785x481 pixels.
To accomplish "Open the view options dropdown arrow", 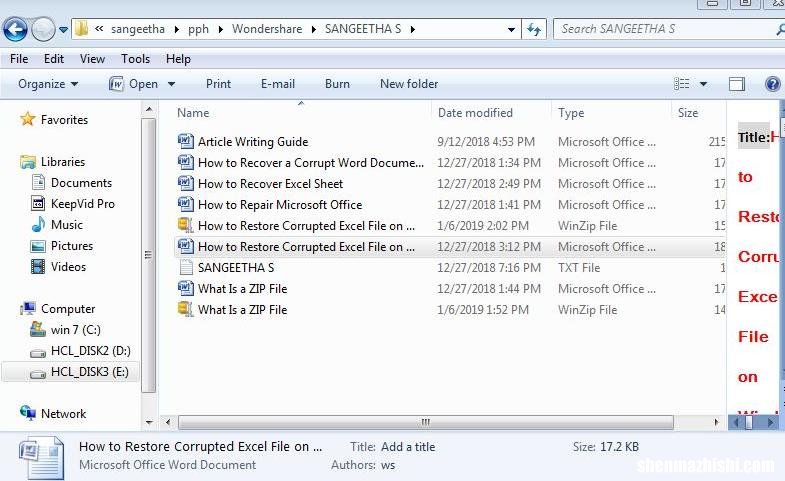I will pyautogui.click(x=703, y=84).
